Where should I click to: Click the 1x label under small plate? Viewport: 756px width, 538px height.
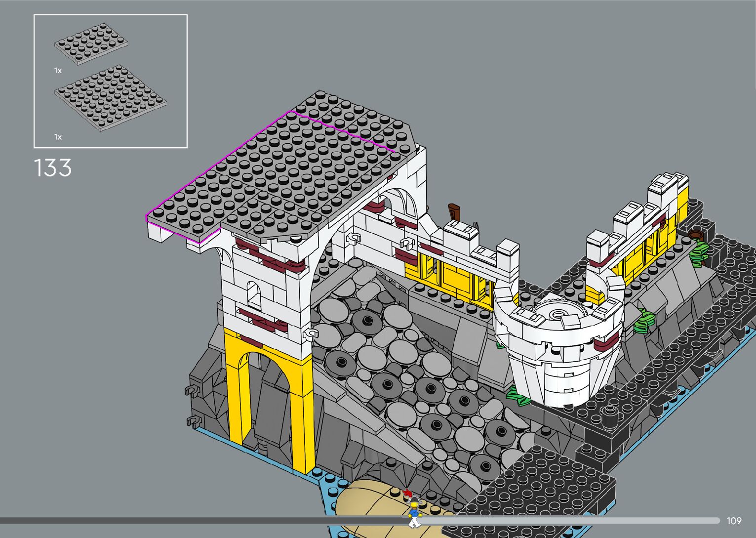pos(58,71)
